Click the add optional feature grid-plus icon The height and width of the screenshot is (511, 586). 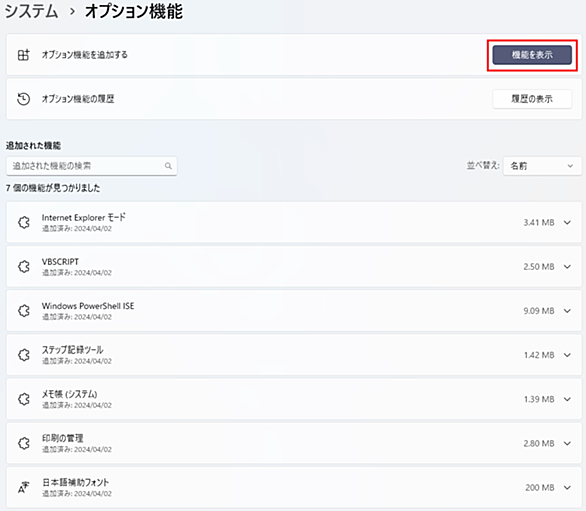coord(24,55)
